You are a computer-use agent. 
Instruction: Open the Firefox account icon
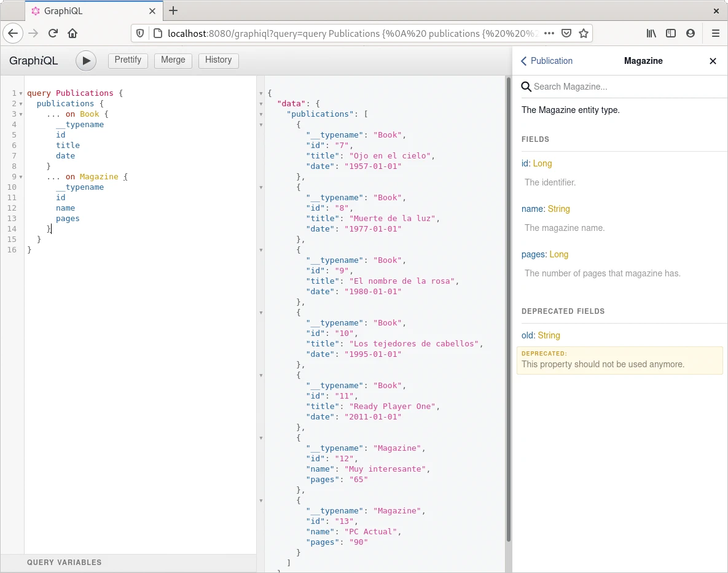(691, 33)
